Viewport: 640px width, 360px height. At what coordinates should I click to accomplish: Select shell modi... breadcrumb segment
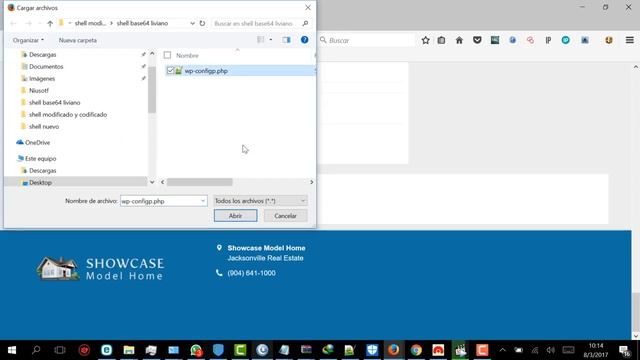90,23
